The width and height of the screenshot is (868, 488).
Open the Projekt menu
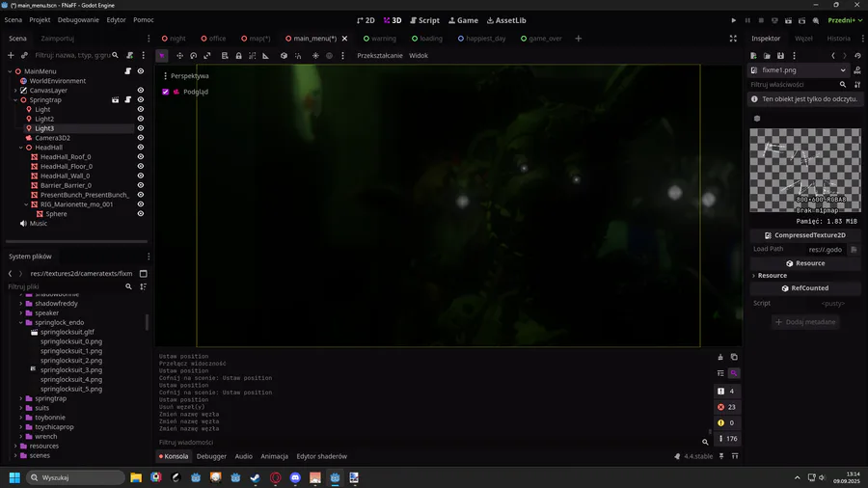[40, 20]
